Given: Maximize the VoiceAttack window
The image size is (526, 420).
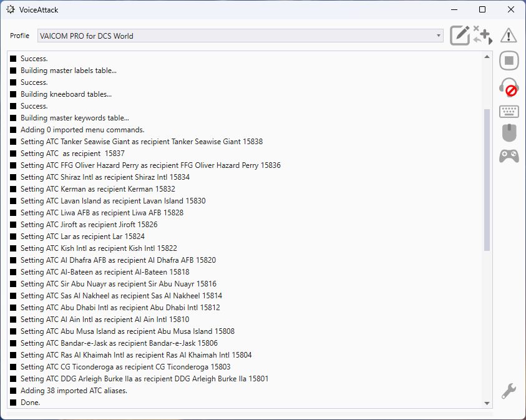Looking at the screenshot, I should coord(482,9).
